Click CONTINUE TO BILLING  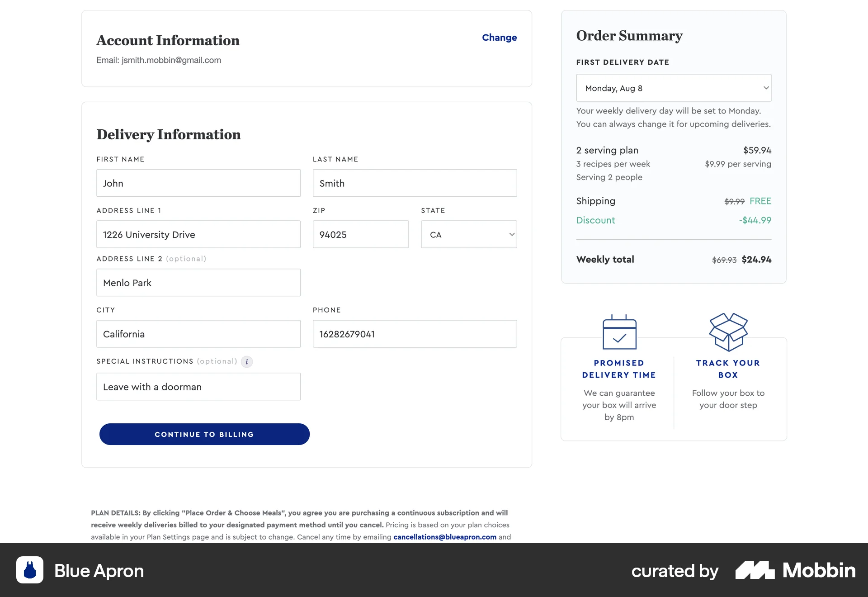point(204,434)
